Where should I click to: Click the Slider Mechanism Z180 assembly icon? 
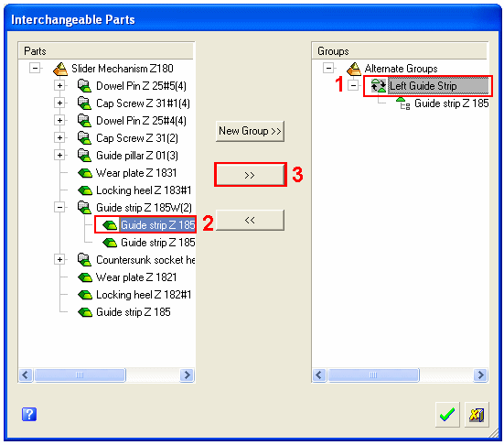tap(60, 69)
